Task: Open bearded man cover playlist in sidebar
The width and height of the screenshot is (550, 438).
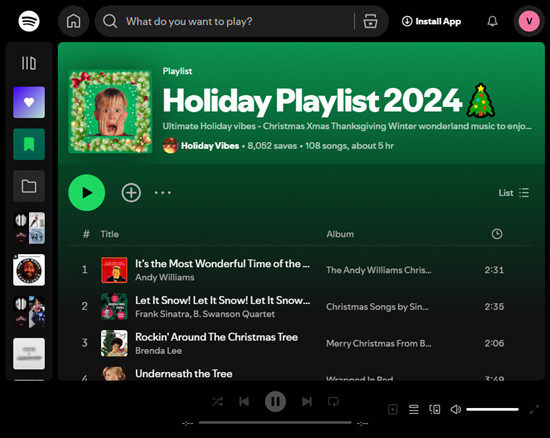Action: 29,270
